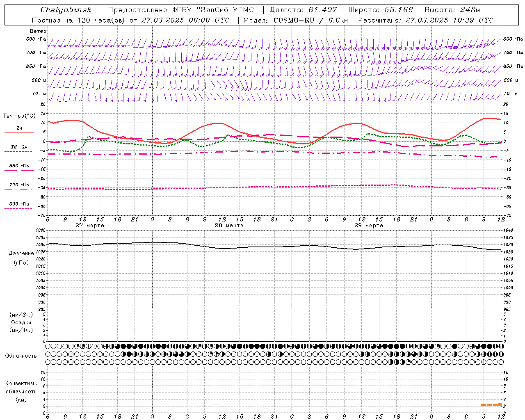525x420 pixels.
Task: Click the Td 2м dew point legend entry
Action: tap(19, 147)
